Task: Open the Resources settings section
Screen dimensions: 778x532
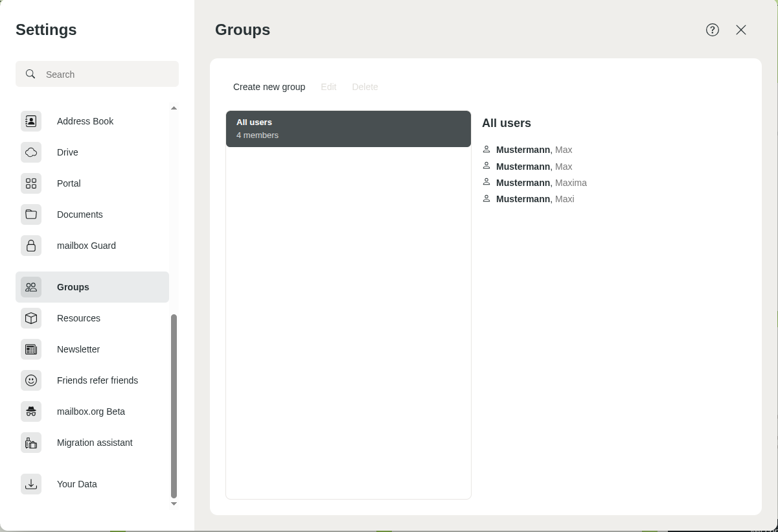Action: coord(78,318)
